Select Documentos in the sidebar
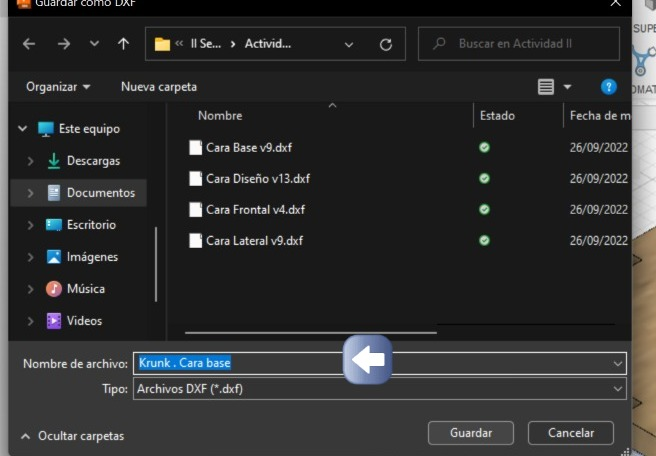This screenshot has height=456, width=656. tap(101, 193)
